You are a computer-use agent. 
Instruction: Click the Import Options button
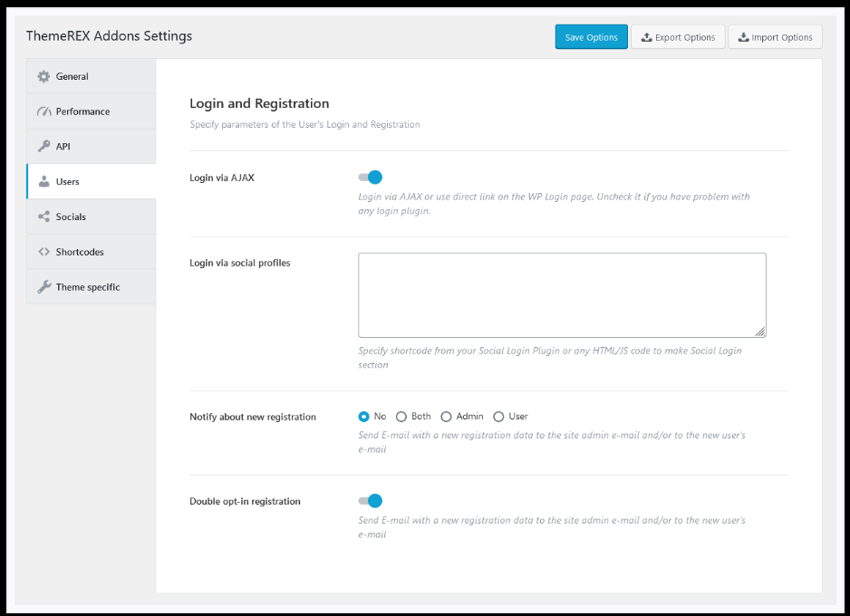pyautogui.click(x=775, y=37)
